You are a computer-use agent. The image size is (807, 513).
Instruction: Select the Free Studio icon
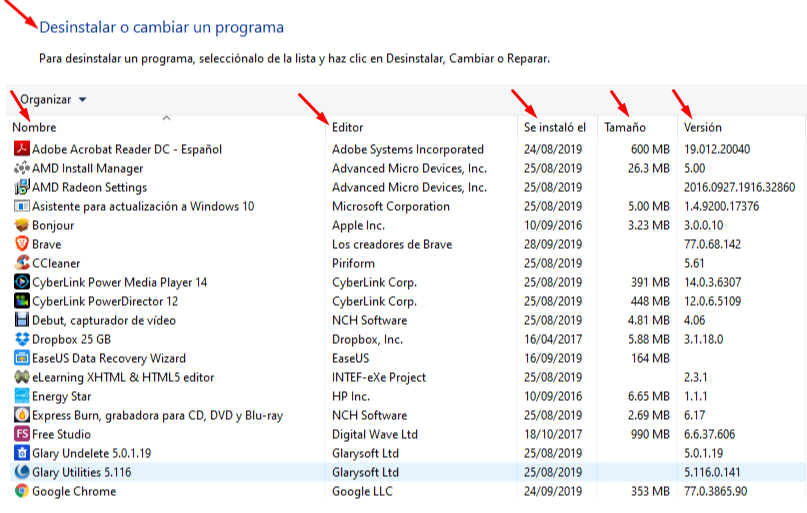(22, 434)
